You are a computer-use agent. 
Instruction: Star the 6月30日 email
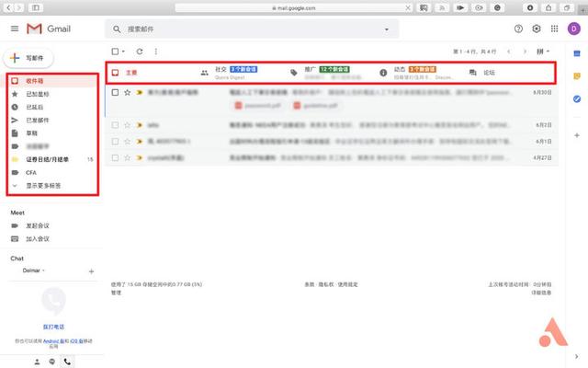pos(128,92)
